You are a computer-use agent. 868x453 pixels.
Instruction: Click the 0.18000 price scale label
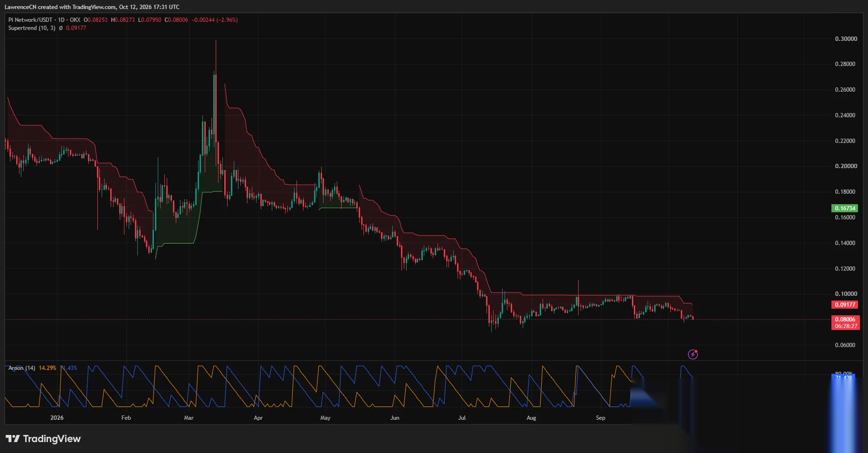tap(845, 192)
